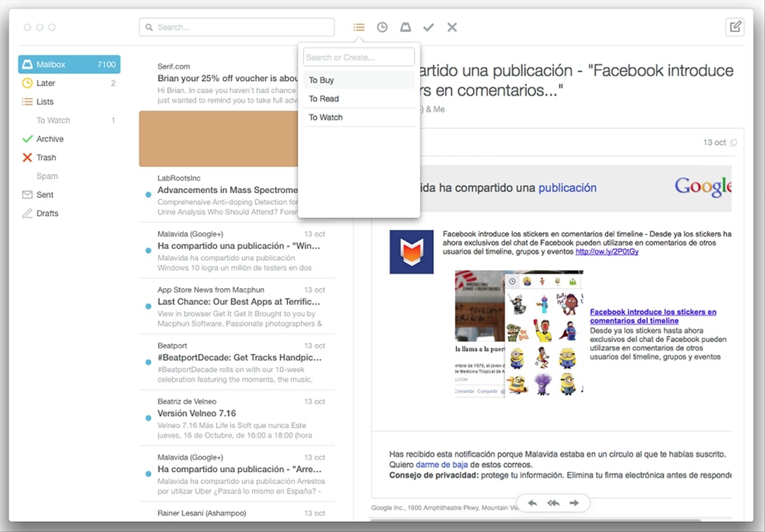Select Lists in the sidebar
765x532 pixels.
pyautogui.click(x=69, y=102)
